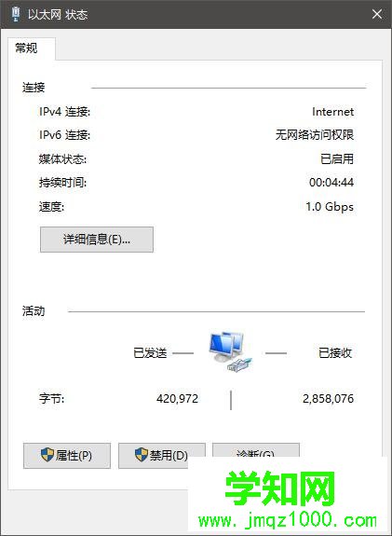Screen dimensions: 392x536
Task: Close the 以太网 状态 dialog window
Action: point(377,14)
